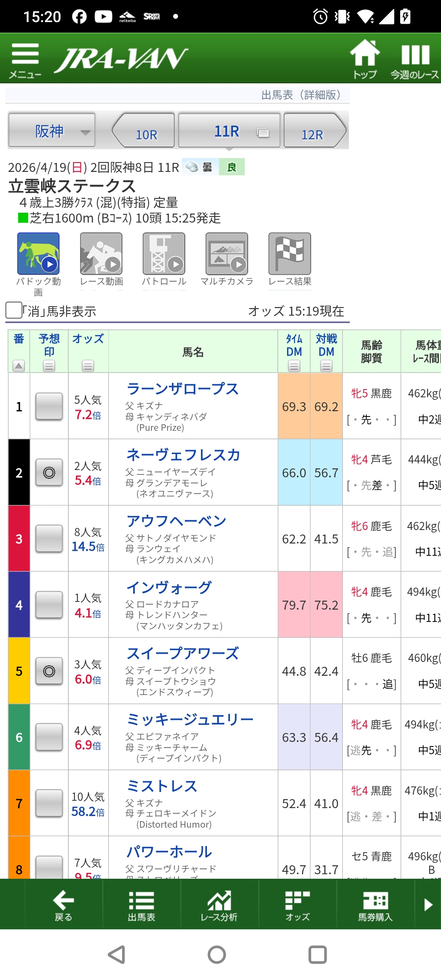This screenshot has width=441, height=980.
Task: Check the 「消」馬非表示 checkbox
Action: pos(14,310)
